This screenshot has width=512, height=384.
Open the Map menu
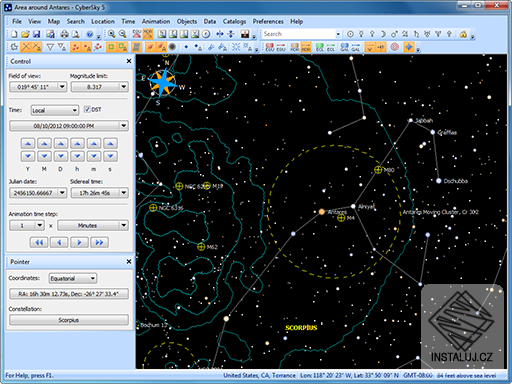click(x=54, y=21)
